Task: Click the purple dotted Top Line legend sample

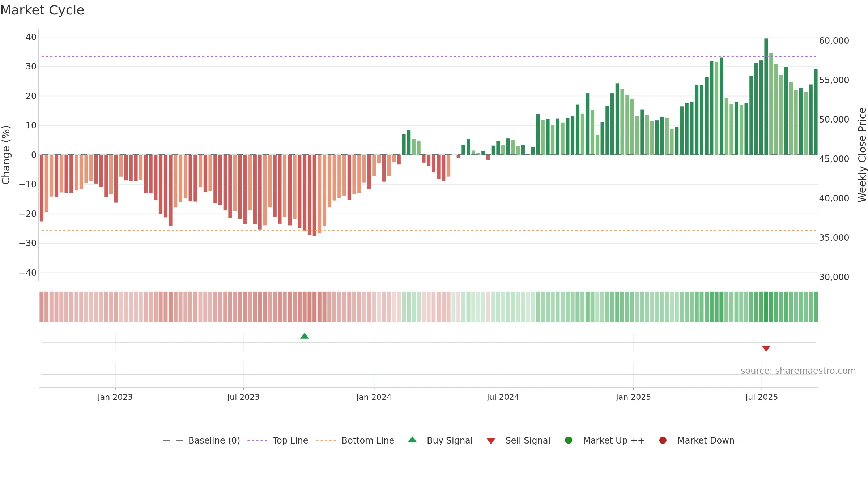Action: point(257,440)
